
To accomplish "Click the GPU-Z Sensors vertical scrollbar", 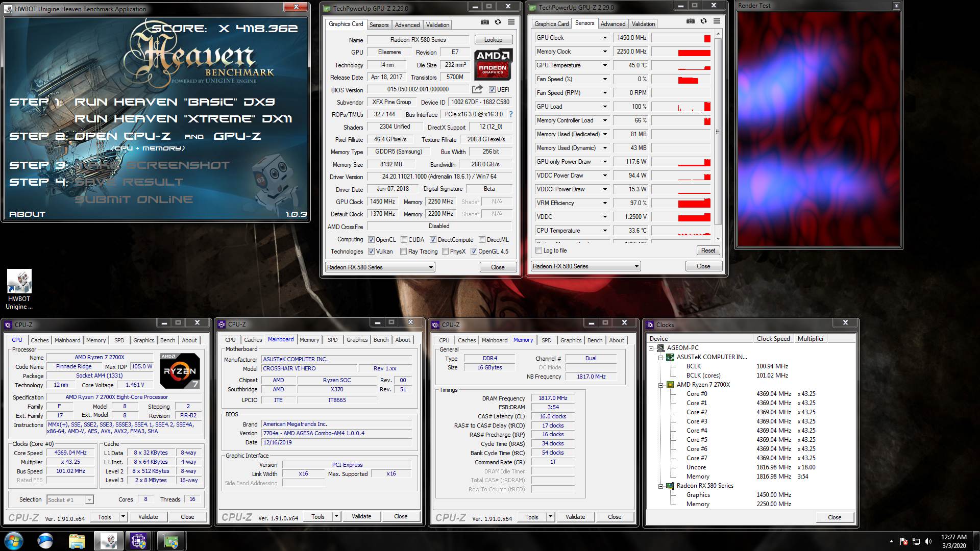I will click(x=718, y=135).
